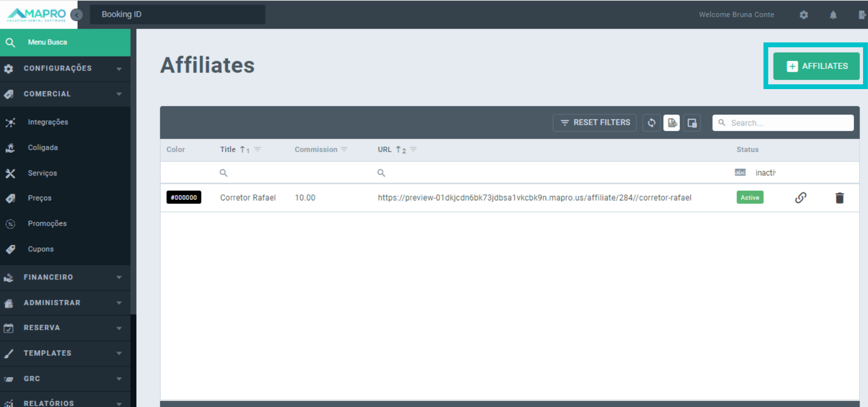The width and height of the screenshot is (868, 407).
Task: Click the refresh icon in the table toolbar
Action: coord(651,123)
